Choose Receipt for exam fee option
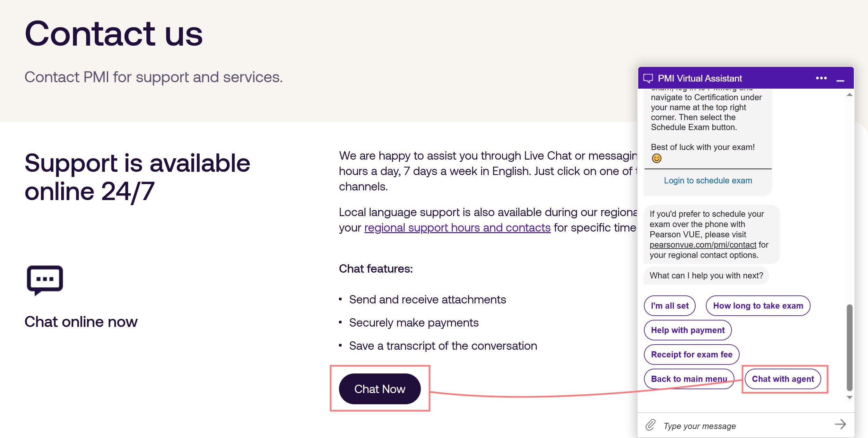The height and width of the screenshot is (438, 868). point(691,355)
